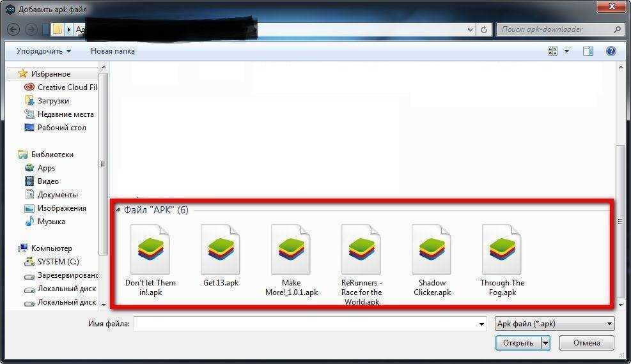
Task: Click the Имя файла input field
Action: 305,323
